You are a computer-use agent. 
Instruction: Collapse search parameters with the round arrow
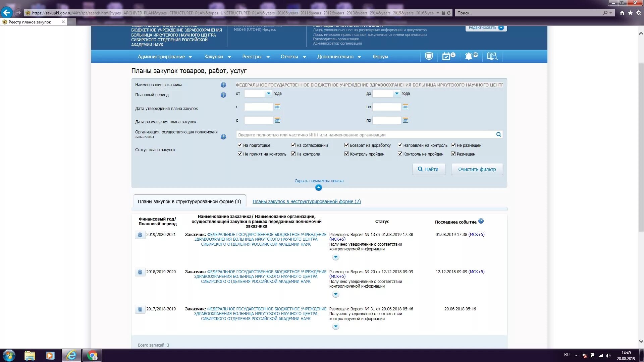click(x=319, y=188)
